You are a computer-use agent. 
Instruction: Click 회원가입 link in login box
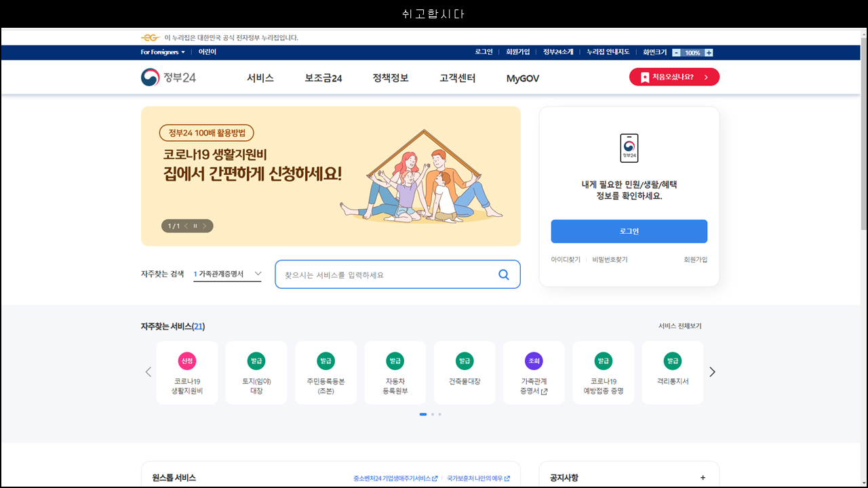[x=696, y=260]
